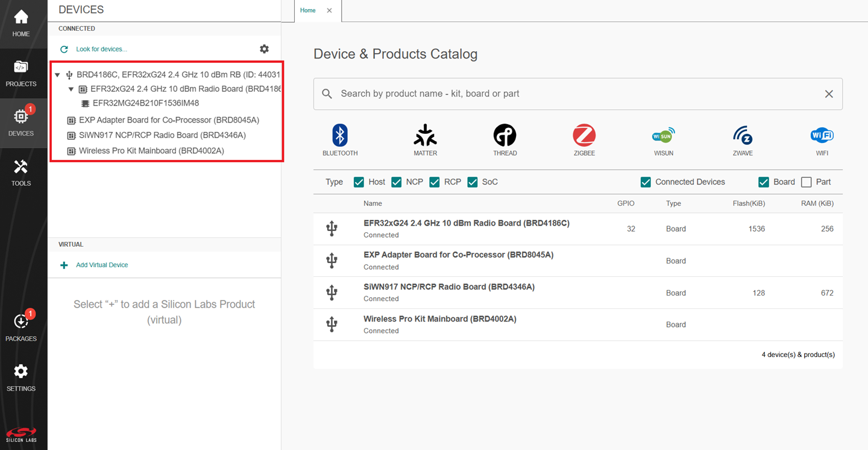Click the Look for devices link
The height and width of the screenshot is (450, 868).
101,49
